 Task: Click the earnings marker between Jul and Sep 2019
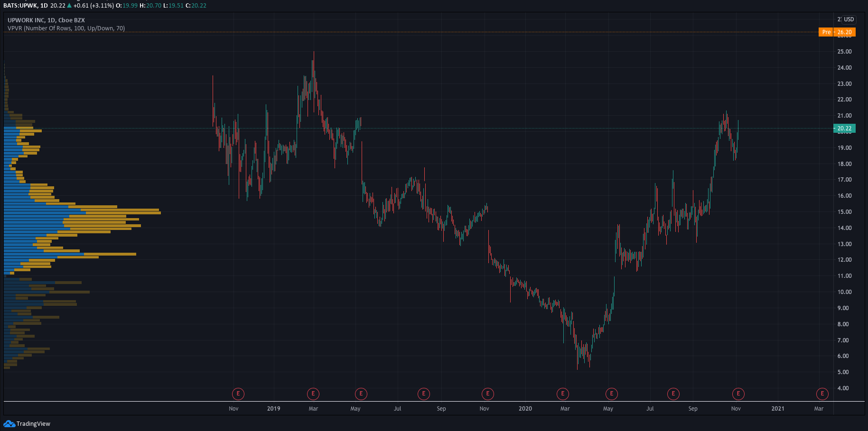423,394
